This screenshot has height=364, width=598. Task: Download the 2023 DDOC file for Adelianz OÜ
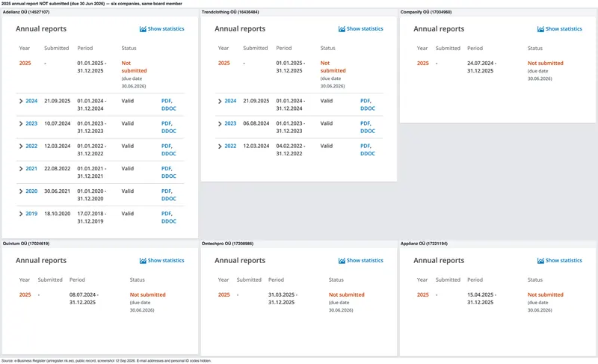(x=169, y=131)
